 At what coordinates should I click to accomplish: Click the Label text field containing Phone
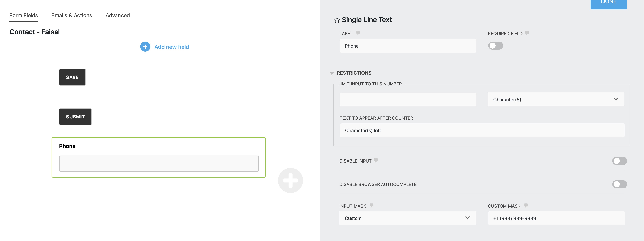tap(408, 46)
